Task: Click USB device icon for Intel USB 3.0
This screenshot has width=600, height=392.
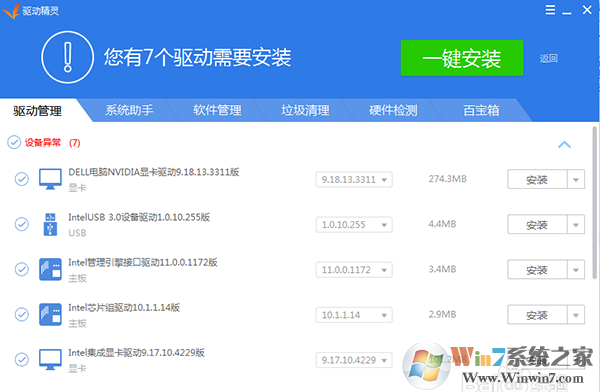Action: click(x=50, y=224)
